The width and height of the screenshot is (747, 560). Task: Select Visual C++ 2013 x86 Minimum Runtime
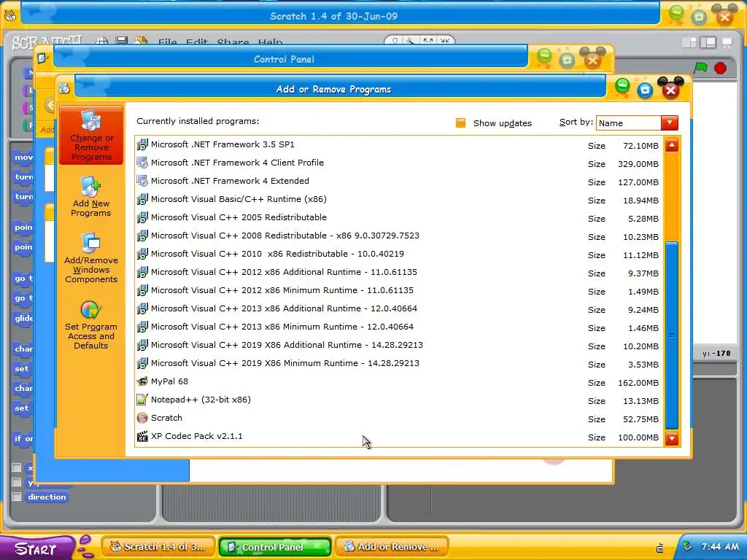point(399,327)
